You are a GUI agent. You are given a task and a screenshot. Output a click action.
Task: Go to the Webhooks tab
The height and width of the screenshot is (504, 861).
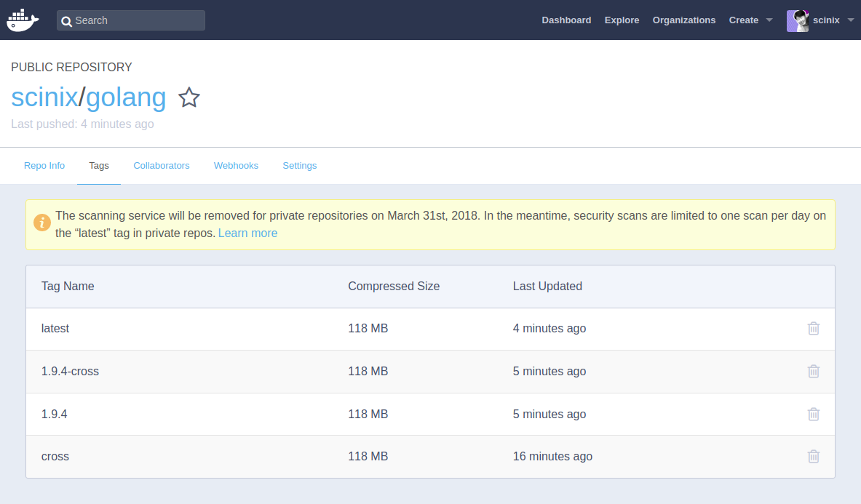[236, 166]
